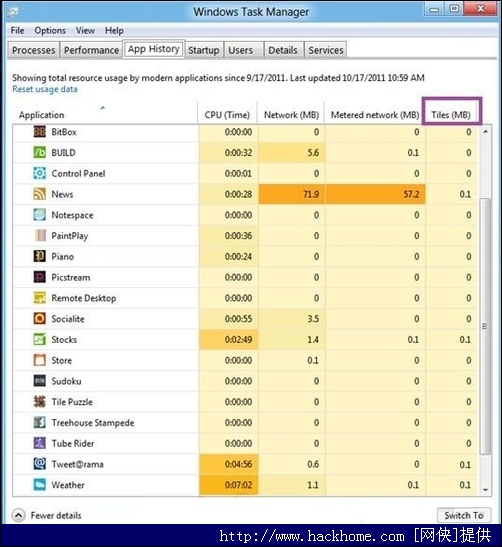Open the Startup tab
This screenshot has width=502, height=547.
[x=204, y=50]
